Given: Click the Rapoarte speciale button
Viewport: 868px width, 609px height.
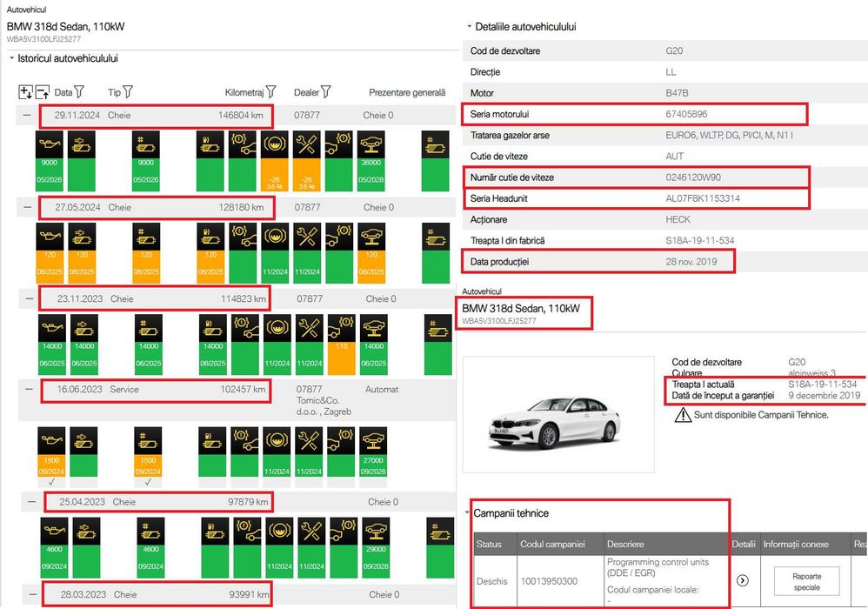Looking at the screenshot, I should tap(806, 581).
